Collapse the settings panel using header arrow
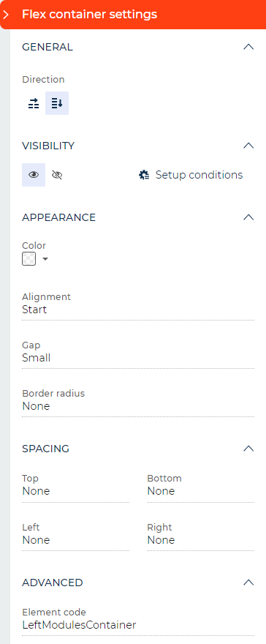The height and width of the screenshot is (644, 266). point(6,15)
